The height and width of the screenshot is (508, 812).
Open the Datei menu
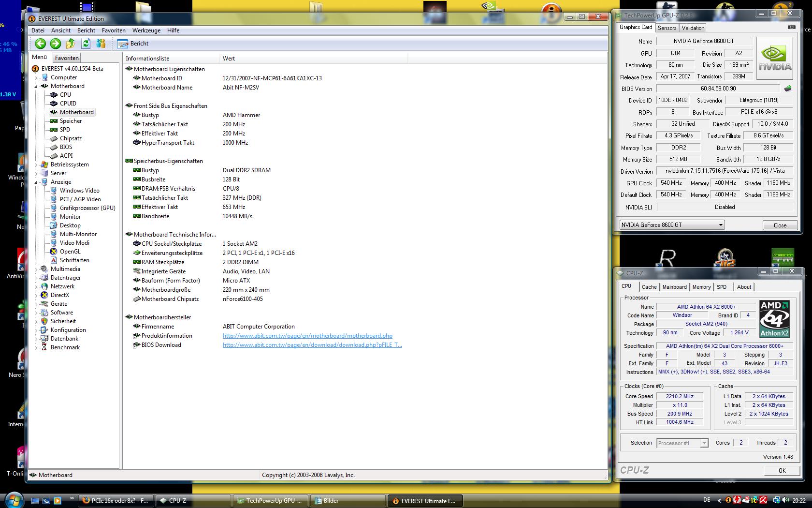point(38,30)
